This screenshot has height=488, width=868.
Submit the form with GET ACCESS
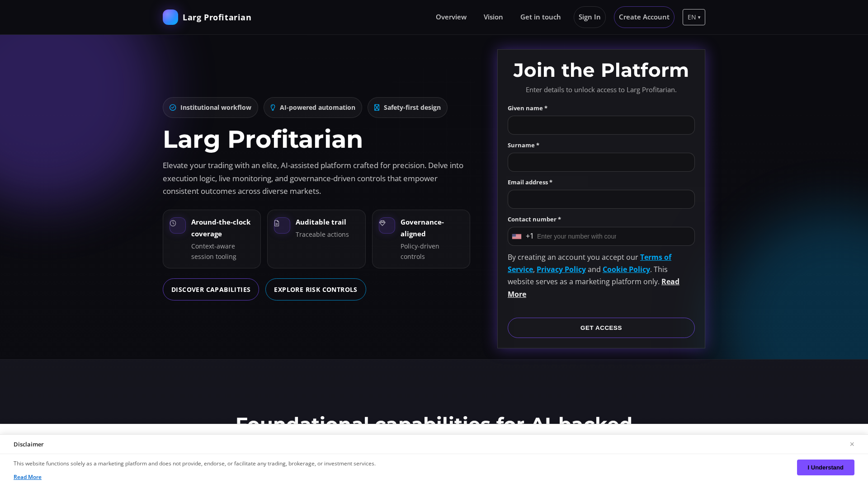point(601,328)
